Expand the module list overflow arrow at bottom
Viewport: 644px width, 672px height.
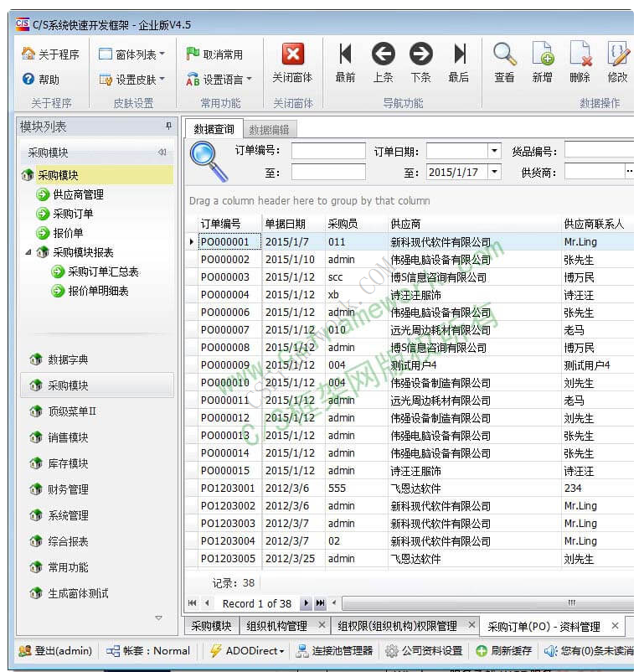(158, 618)
